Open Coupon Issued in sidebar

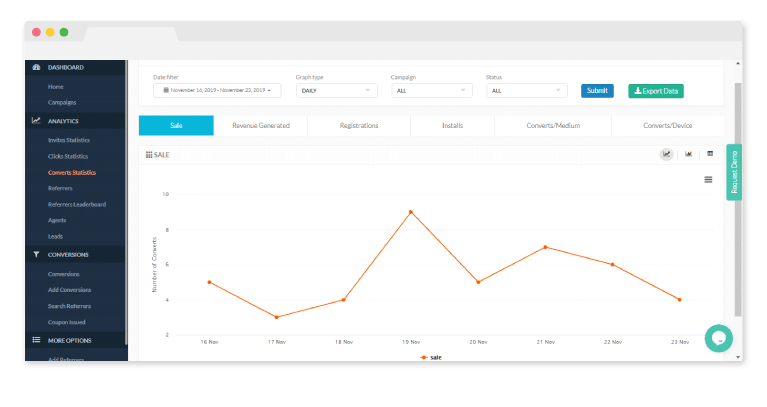[x=67, y=322]
